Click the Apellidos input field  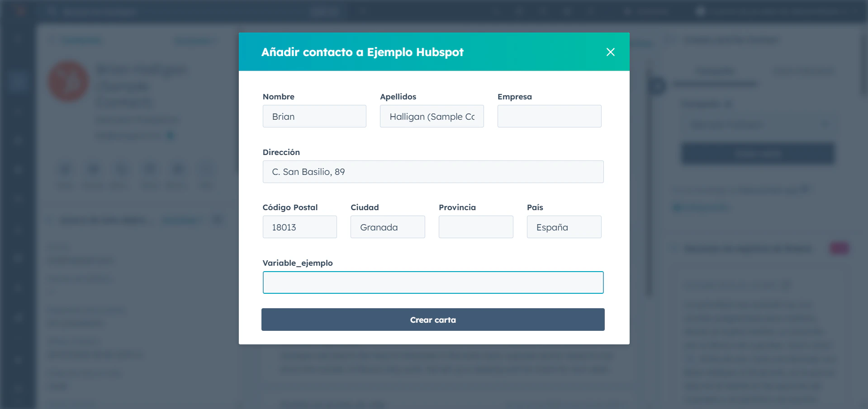coord(432,116)
